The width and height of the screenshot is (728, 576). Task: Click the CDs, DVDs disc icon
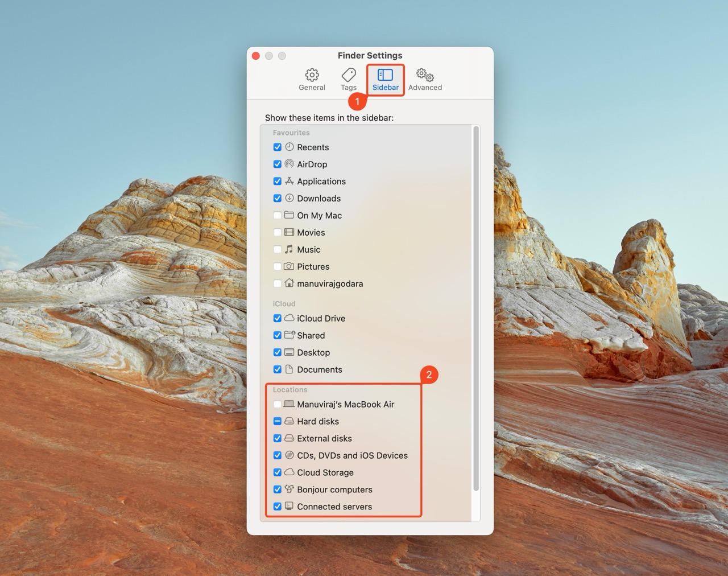point(289,455)
